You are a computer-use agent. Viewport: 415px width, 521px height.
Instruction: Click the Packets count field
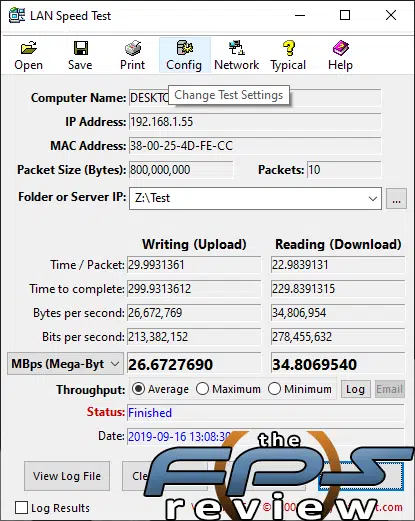point(344,170)
